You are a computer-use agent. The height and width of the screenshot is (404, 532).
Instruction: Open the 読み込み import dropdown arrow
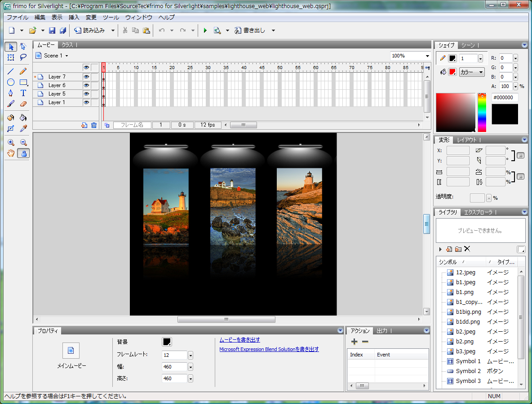click(x=113, y=31)
